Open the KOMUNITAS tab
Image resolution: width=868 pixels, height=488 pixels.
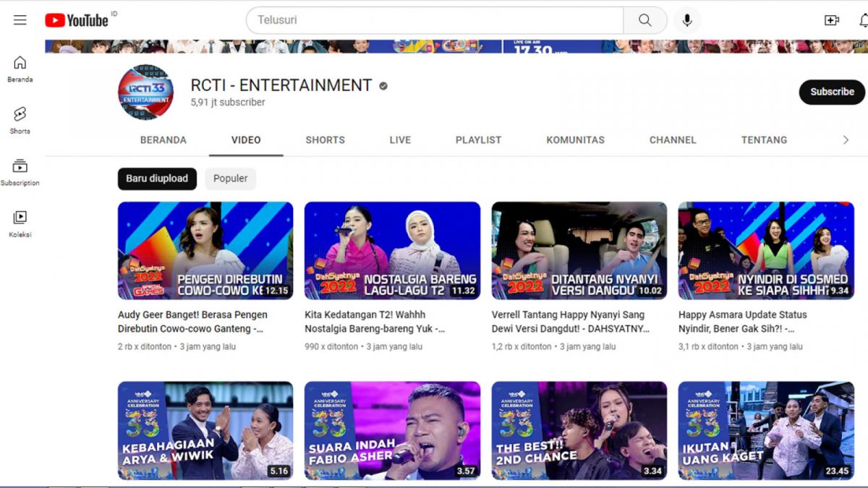(575, 140)
